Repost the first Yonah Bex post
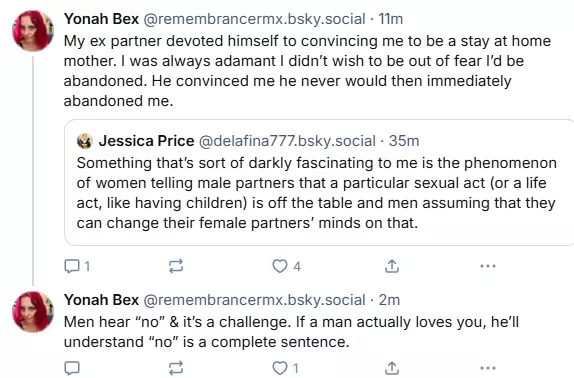Viewport: 574px width, 378px height. pyautogui.click(x=176, y=266)
